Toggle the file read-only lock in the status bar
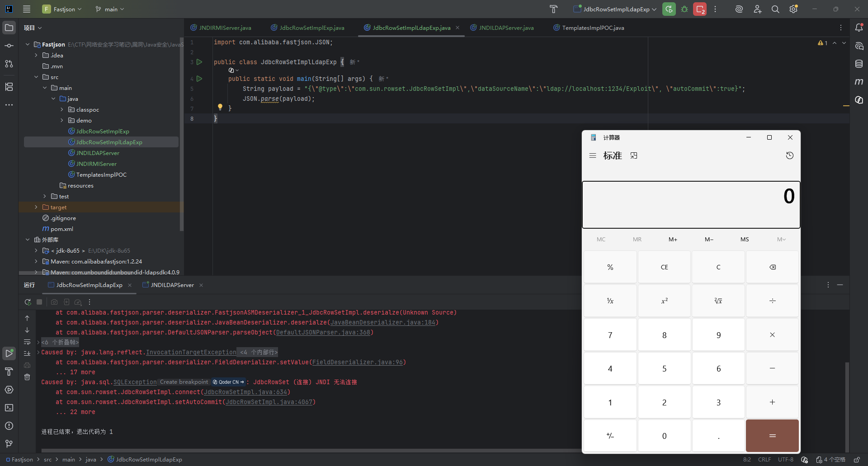Screen dimensions: 868x466 (857, 460)
